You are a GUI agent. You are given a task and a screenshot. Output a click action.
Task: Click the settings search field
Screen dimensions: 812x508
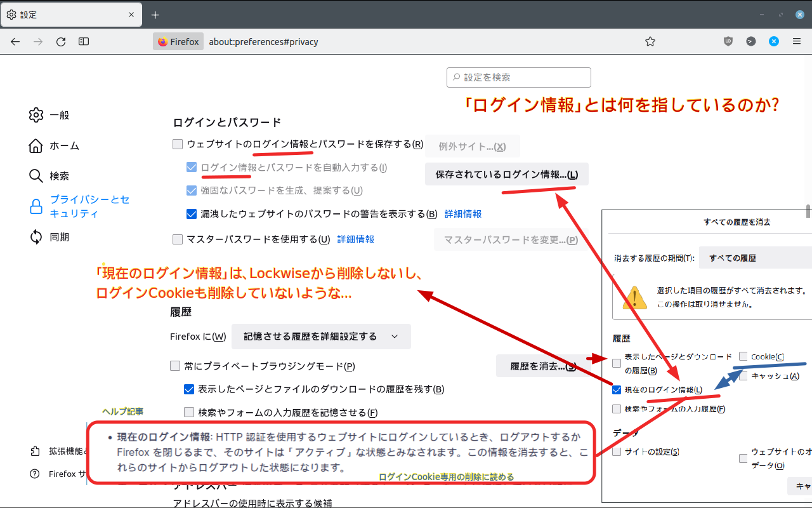(519, 77)
